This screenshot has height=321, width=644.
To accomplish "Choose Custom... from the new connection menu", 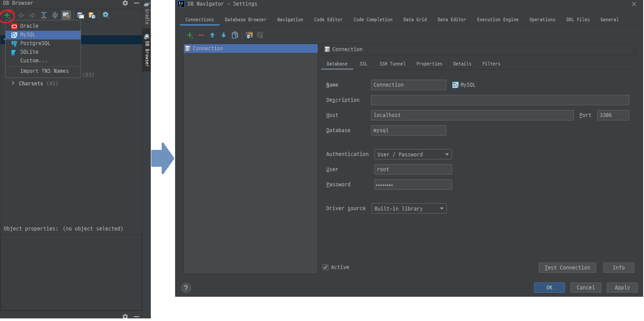I will point(43,61).
